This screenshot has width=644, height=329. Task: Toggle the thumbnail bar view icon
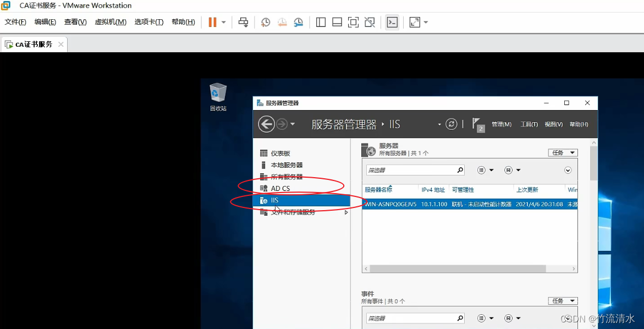[337, 22]
